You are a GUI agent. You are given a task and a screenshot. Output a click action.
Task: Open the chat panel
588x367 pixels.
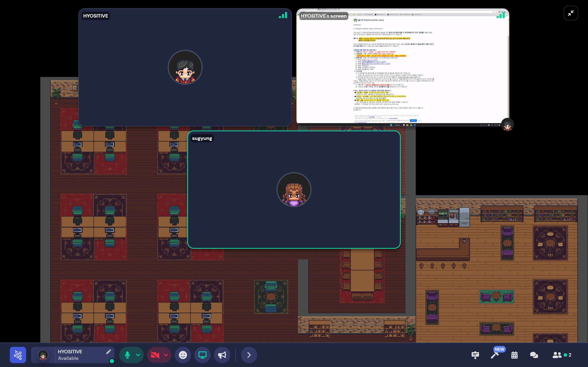click(x=534, y=355)
